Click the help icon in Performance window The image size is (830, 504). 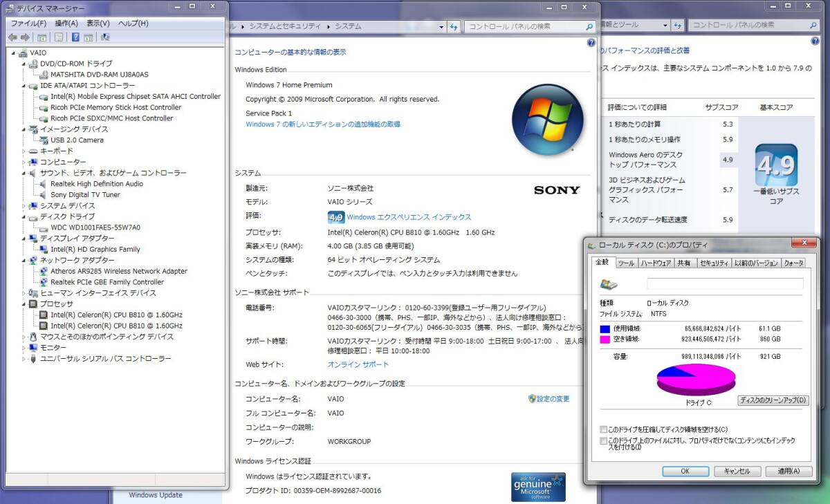(815, 41)
